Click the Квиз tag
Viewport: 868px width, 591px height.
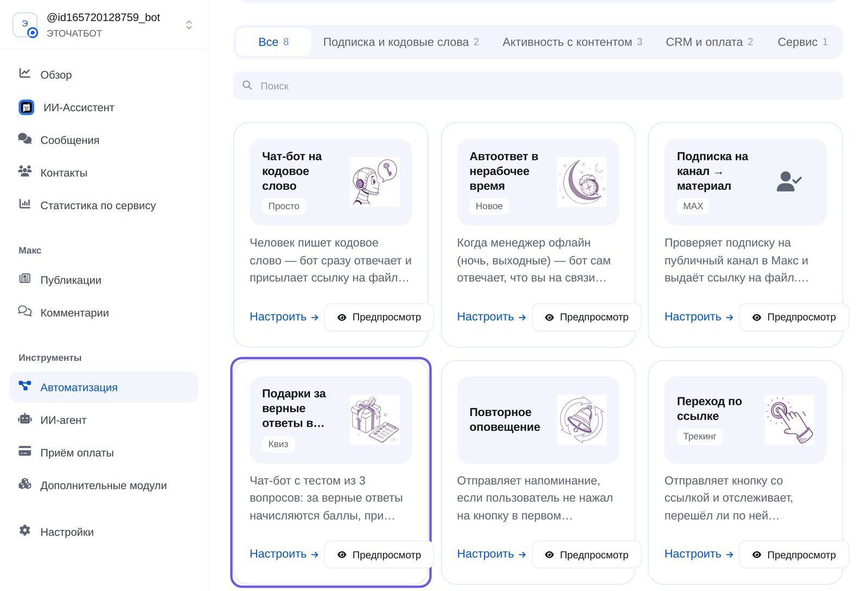pyautogui.click(x=278, y=444)
